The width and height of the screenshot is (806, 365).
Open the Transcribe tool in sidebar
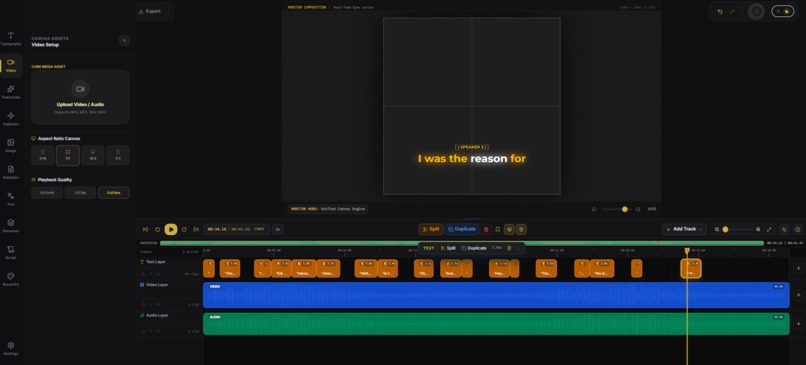[x=11, y=92]
